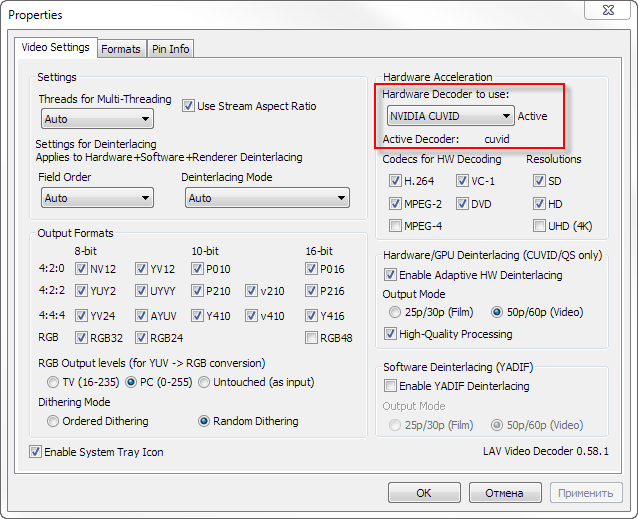This screenshot has width=638, height=519.
Task: Disable H.264 hardware decoding checkbox
Action: 396,181
